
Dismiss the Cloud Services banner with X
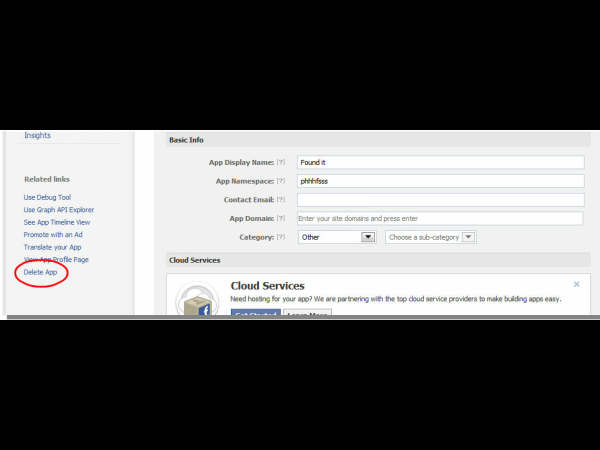[x=577, y=284]
